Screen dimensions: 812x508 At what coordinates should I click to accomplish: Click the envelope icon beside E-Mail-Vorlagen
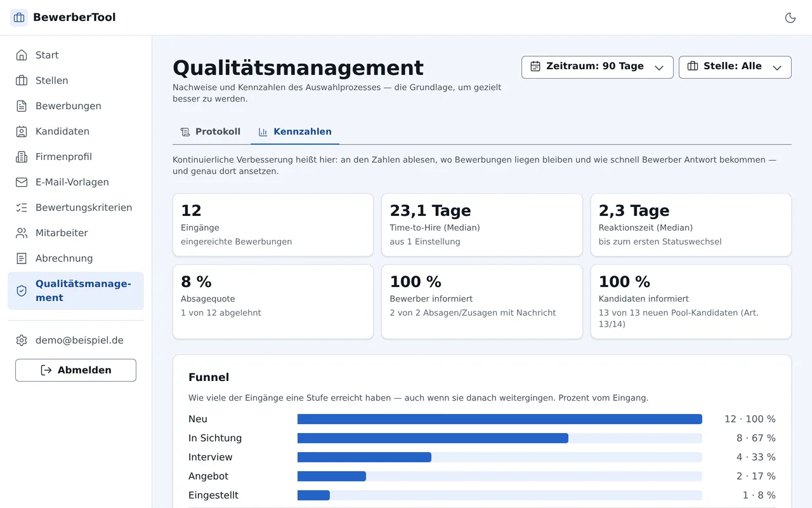coord(22,182)
